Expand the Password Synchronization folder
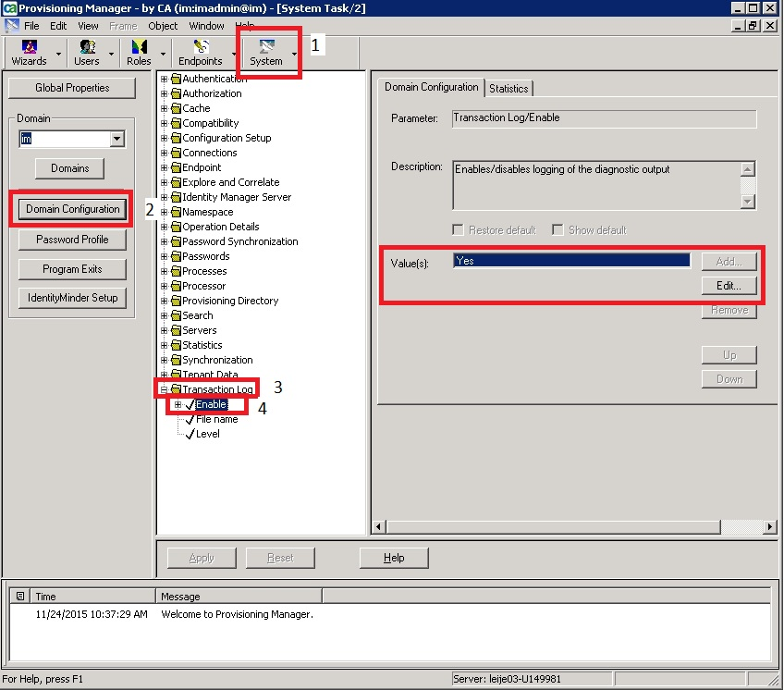 tap(165, 241)
